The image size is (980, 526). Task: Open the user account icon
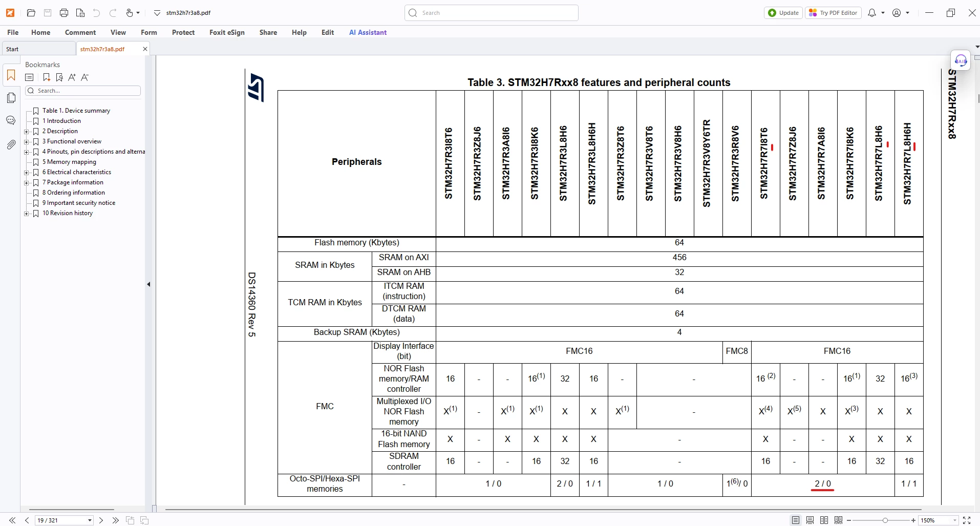(x=897, y=13)
